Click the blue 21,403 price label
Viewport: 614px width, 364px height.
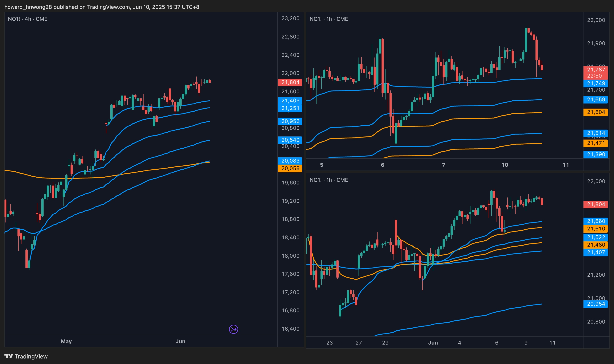click(x=290, y=101)
